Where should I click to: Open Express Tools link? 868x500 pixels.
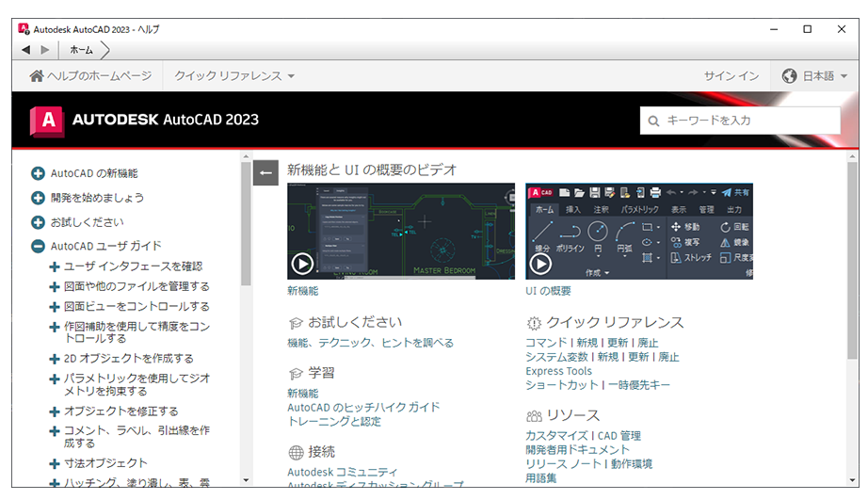(x=558, y=371)
